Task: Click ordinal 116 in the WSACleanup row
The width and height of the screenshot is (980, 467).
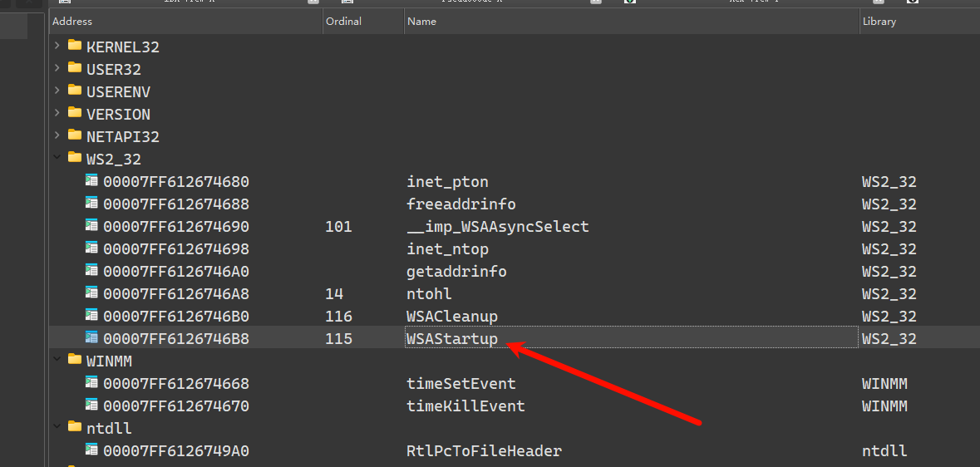Action: click(339, 317)
